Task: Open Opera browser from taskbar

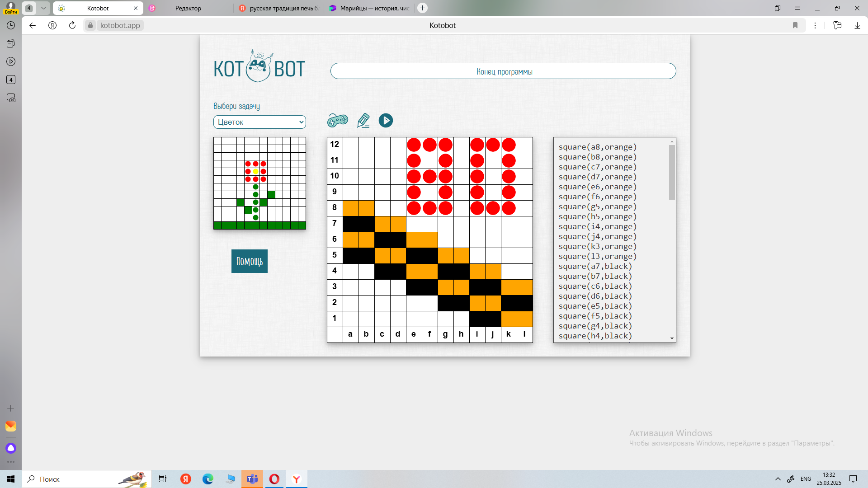Action: pyautogui.click(x=274, y=479)
